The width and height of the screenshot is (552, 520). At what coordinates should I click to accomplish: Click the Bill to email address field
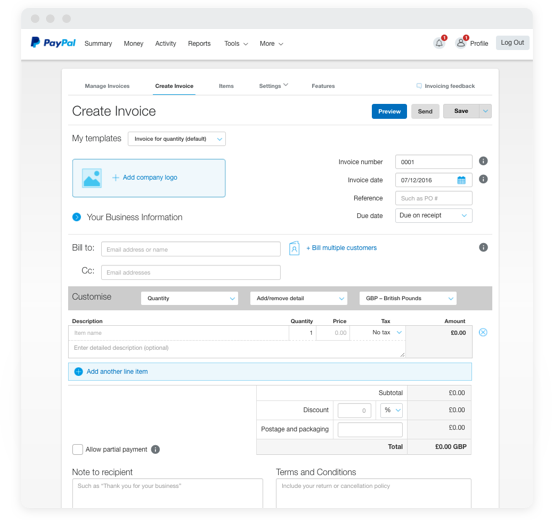pos(191,249)
